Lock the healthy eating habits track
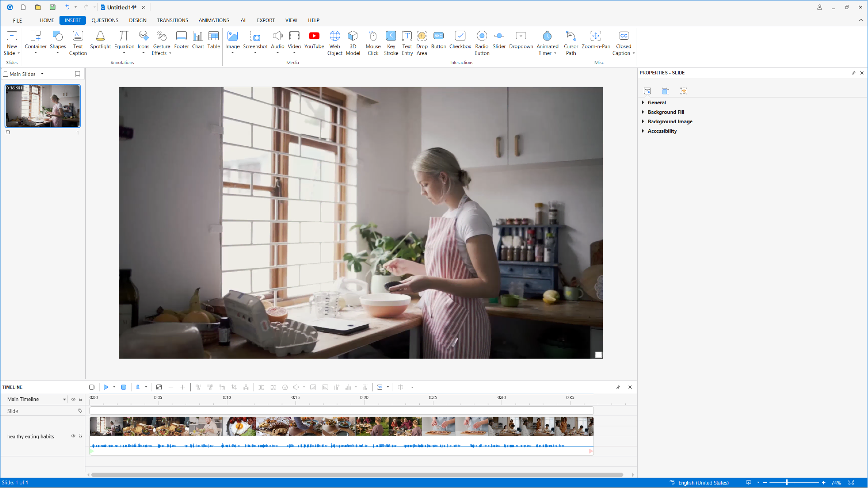The width and height of the screenshot is (868, 488). [80, 436]
